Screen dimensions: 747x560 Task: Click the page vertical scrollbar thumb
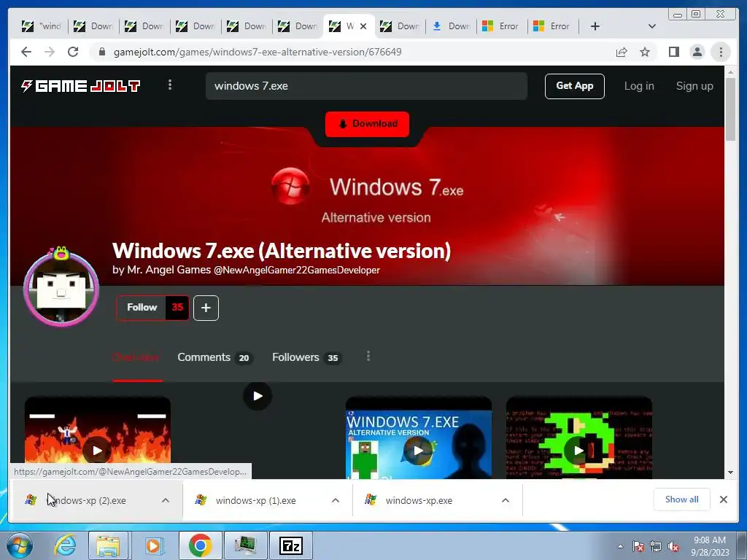pyautogui.click(x=730, y=109)
